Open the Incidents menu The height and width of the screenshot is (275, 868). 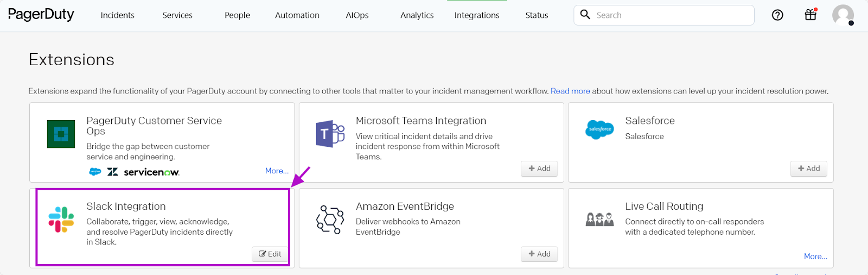click(117, 15)
